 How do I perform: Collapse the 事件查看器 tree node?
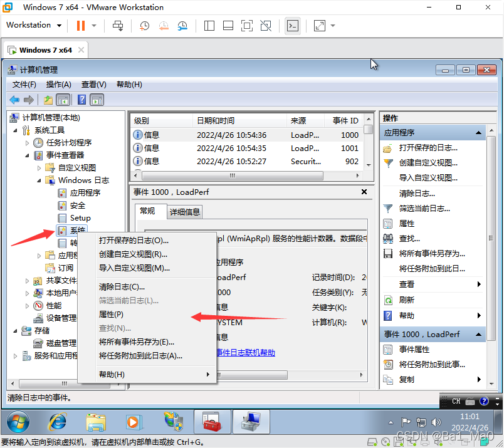(x=27, y=155)
